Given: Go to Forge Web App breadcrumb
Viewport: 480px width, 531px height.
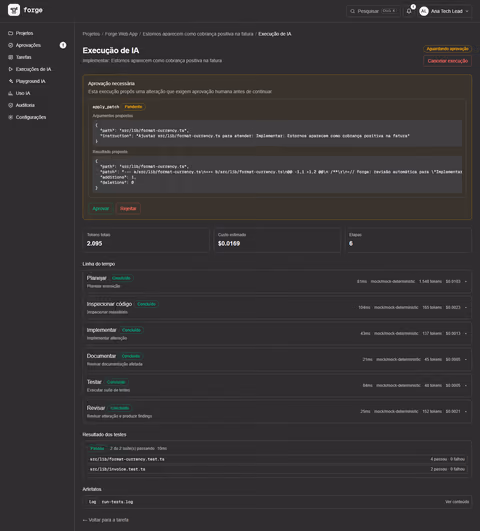Looking at the screenshot, I should (x=121, y=34).
